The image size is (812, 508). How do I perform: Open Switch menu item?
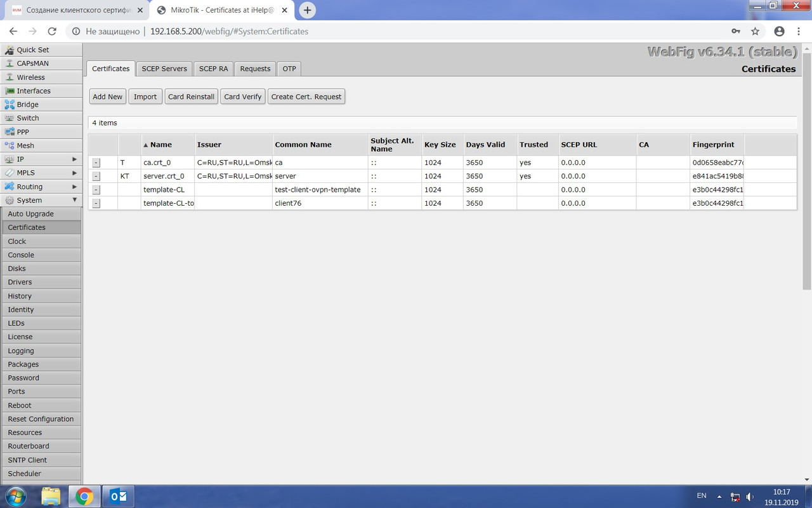click(x=41, y=118)
